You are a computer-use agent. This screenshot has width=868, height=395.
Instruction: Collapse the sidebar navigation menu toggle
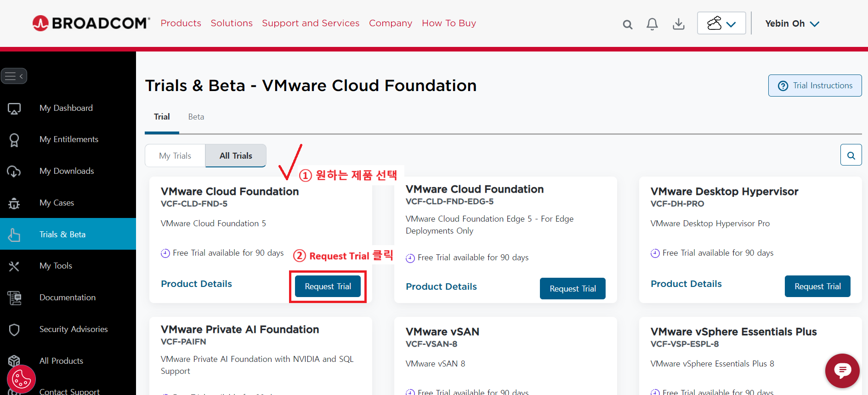[x=14, y=76]
